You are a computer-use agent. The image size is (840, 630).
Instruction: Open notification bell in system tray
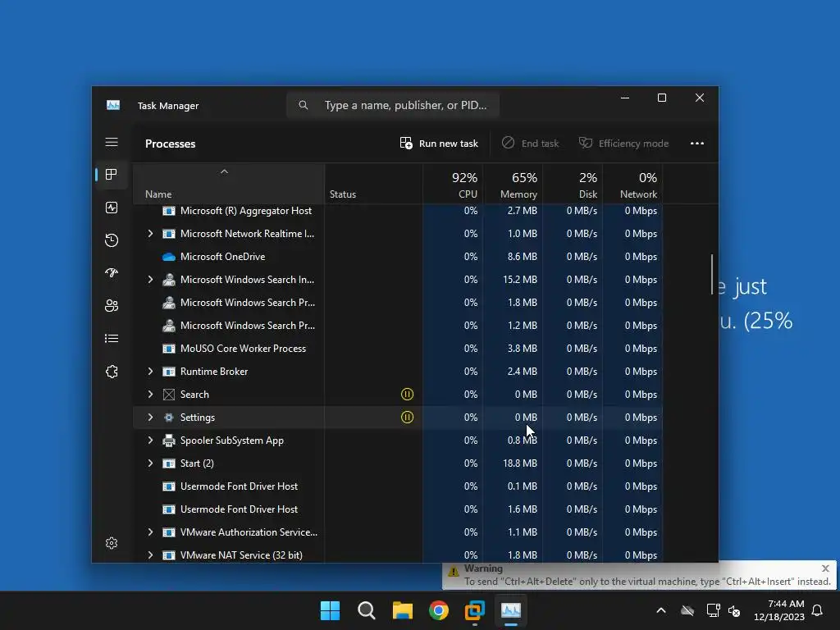click(x=818, y=610)
